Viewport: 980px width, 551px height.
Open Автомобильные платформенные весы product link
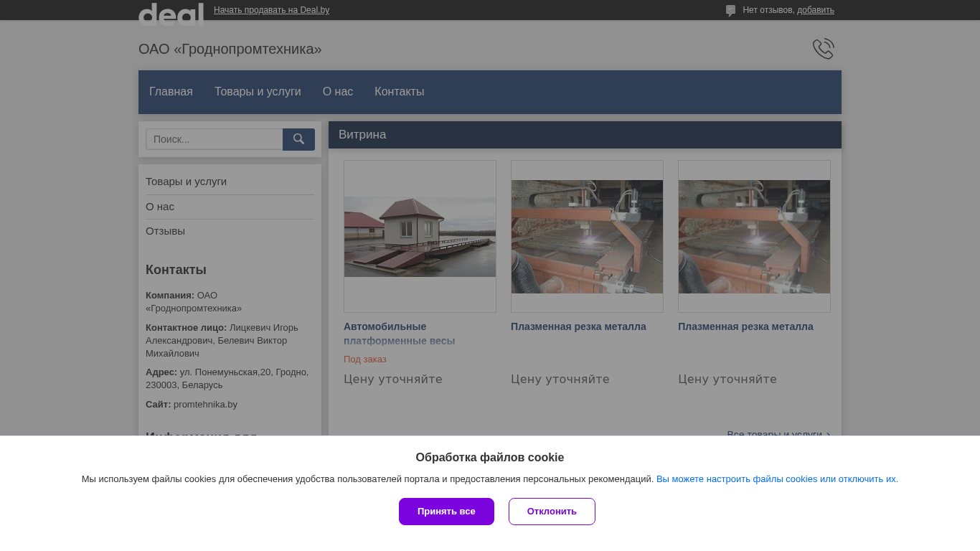coord(400,334)
